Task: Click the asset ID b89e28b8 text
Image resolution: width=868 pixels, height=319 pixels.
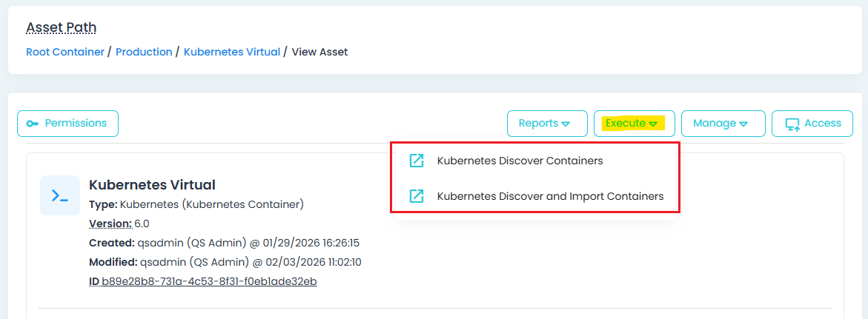Action: [209, 281]
